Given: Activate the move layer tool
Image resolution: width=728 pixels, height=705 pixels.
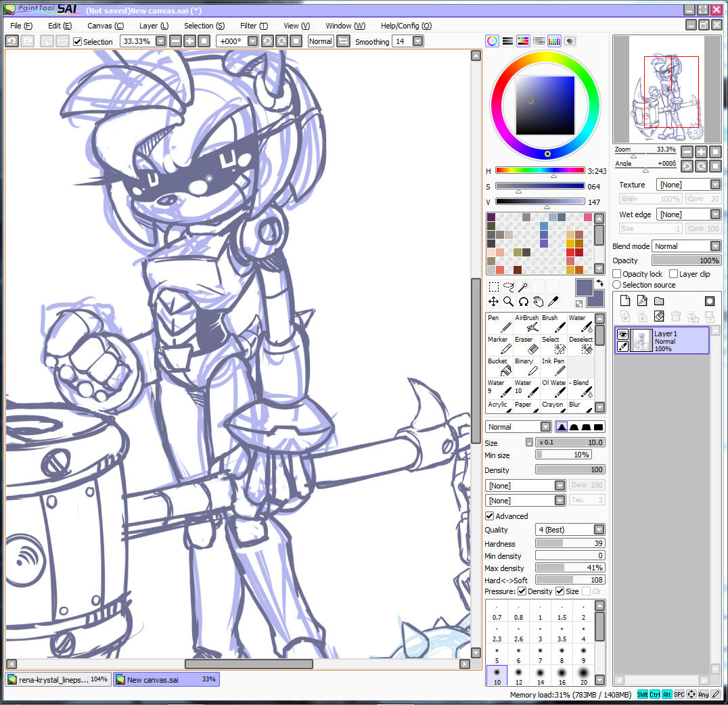Looking at the screenshot, I should click(x=493, y=302).
